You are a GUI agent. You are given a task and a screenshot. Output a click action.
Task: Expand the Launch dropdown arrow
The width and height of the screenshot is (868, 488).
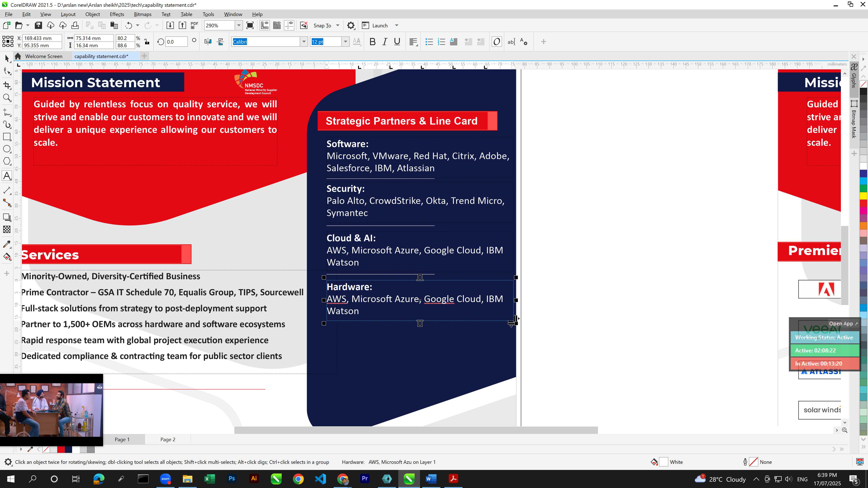click(397, 25)
